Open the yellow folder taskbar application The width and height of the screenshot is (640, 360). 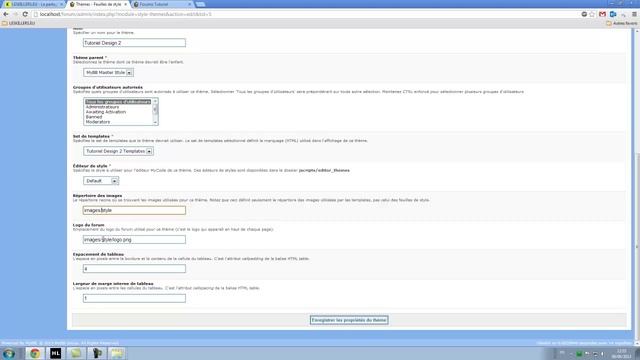point(117,353)
